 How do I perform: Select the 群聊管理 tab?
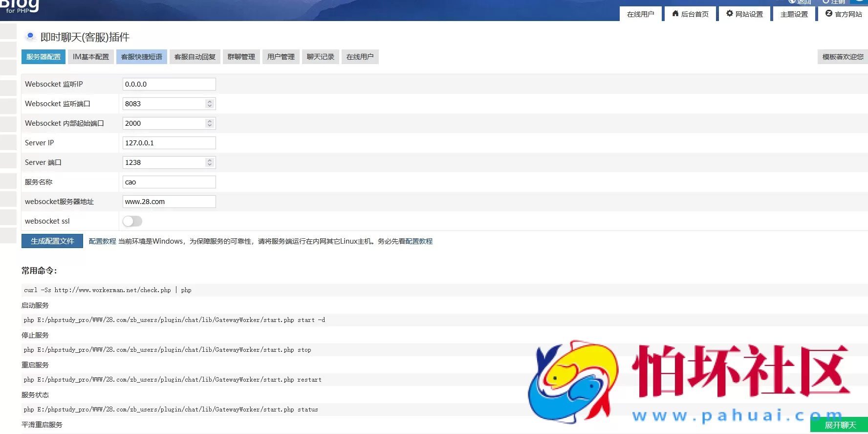coord(241,57)
